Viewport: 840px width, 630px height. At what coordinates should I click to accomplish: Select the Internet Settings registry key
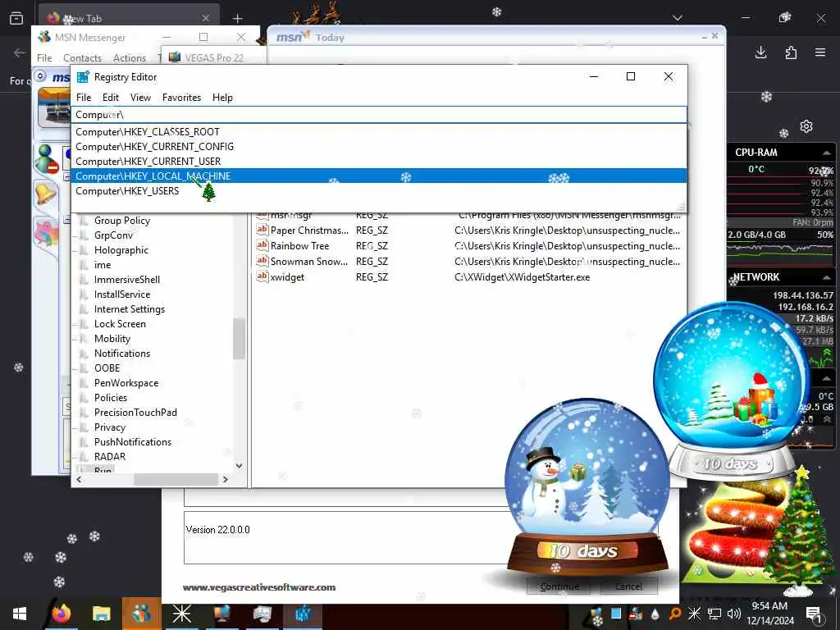point(129,309)
